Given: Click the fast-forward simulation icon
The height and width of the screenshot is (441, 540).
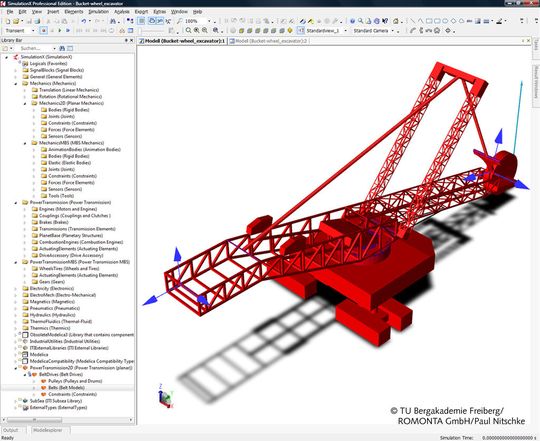Looking at the screenshot, I should tap(68, 31).
